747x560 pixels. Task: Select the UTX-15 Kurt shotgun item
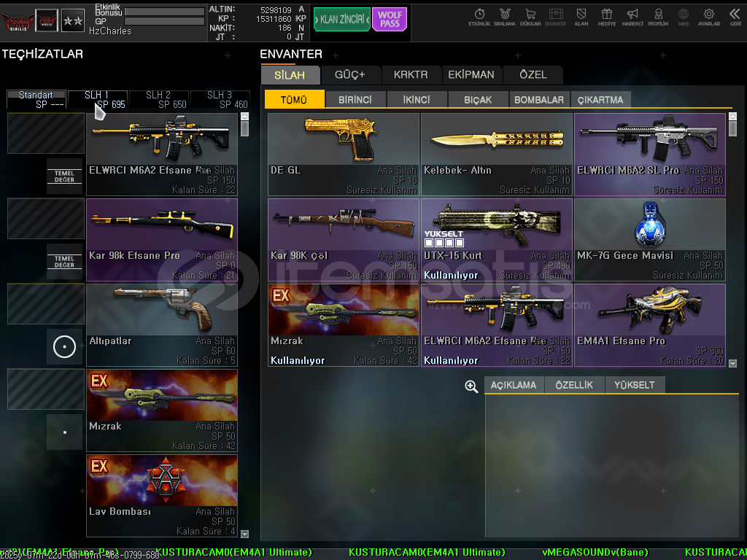tap(496, 240)
